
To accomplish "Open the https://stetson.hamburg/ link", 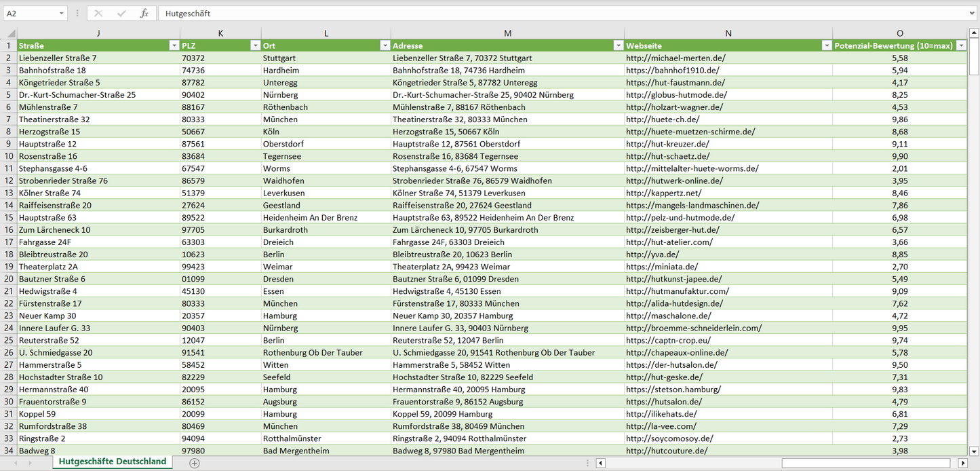I will (x=673, y=390).
